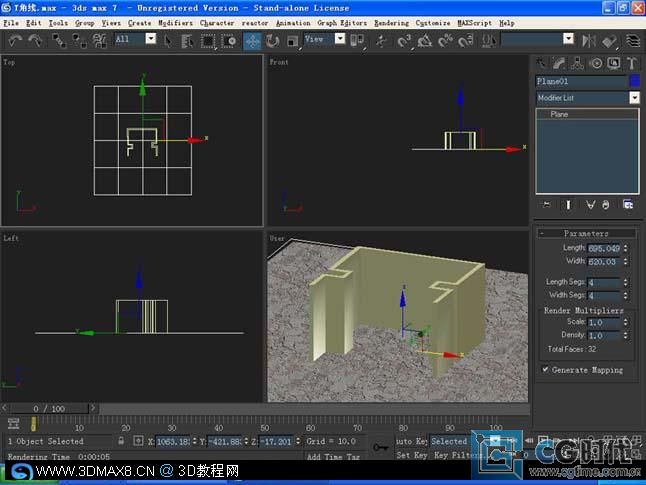Image resolution: width=646 pixels, height=485 pixels.
Task: Click the Mirror tool icon
Action: click(589, 40)
